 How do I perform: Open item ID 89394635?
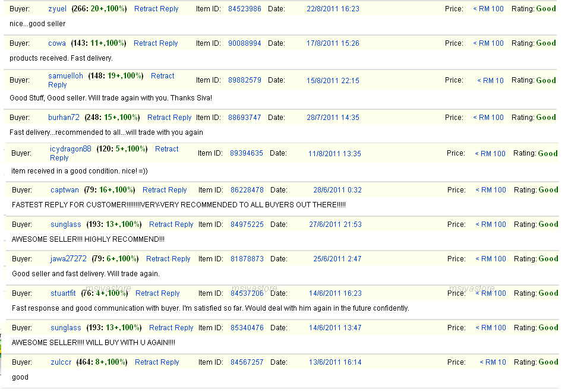pos(246,153)
